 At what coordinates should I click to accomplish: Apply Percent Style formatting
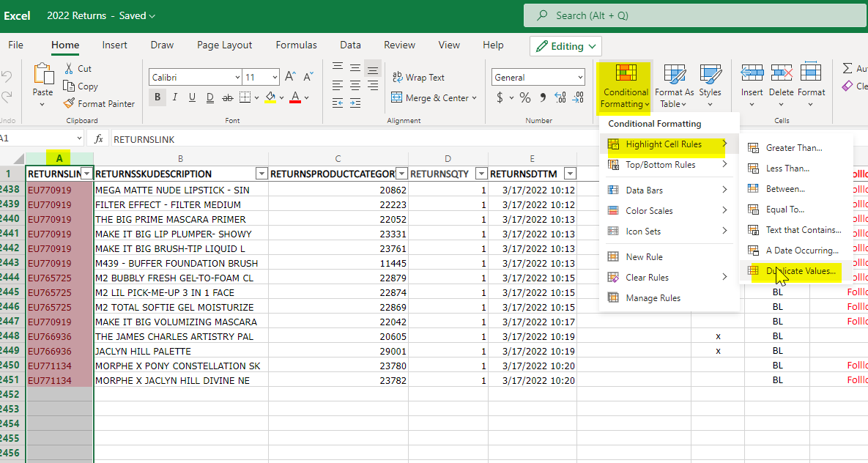(524, 98)
